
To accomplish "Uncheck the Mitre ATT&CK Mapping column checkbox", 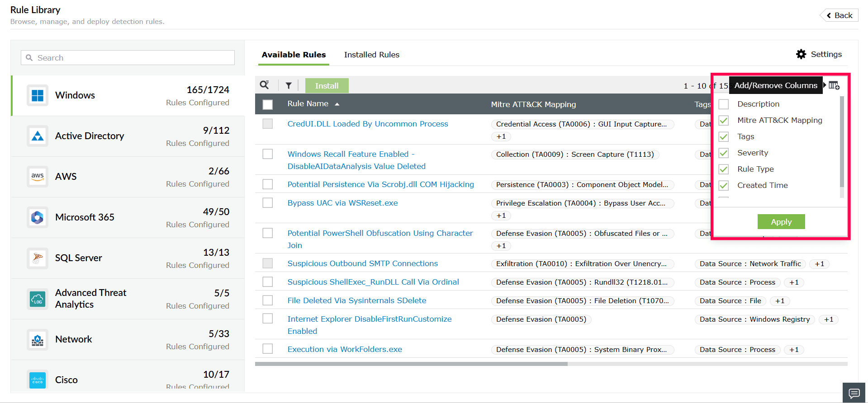I will (724, 120).
